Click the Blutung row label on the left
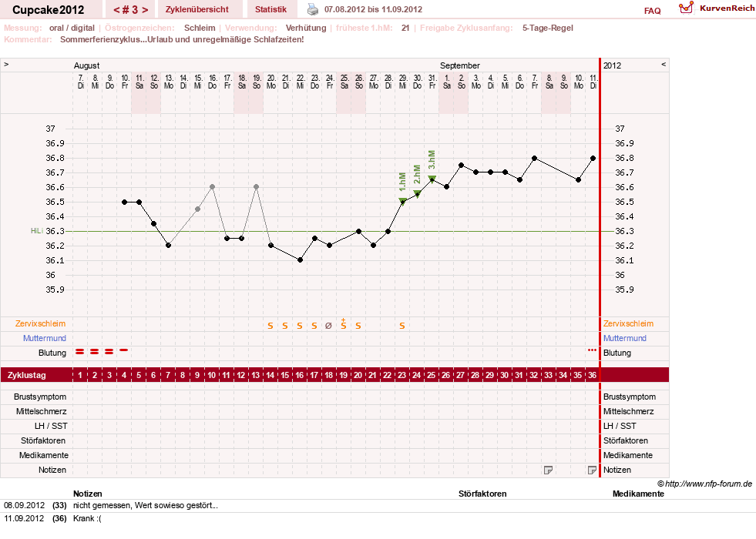Screen dimensions: 756x539 tap(52, 353)
